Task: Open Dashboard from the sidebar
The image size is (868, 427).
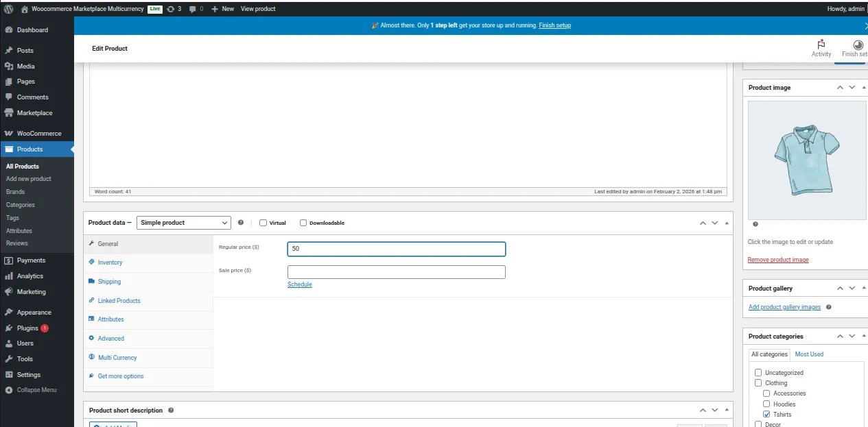Action: click(32, 30)
